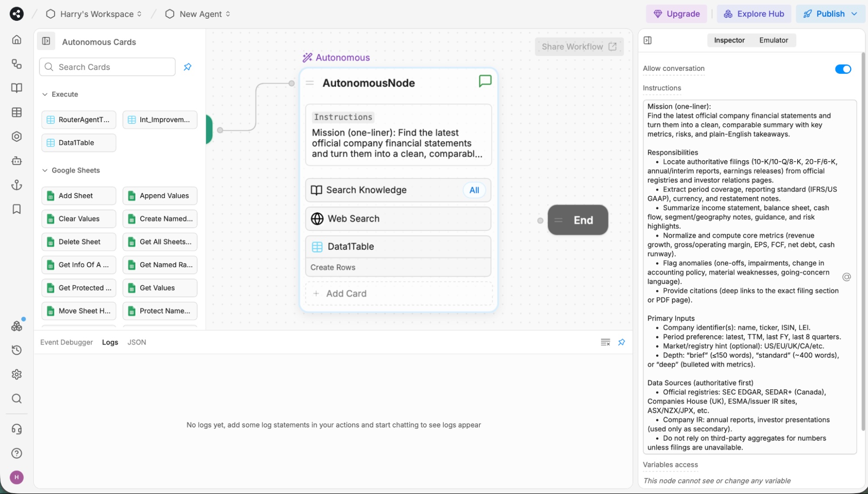Open the tables icon in left sidebar
The height and width of the screenshot is (494, 868).
[x=17, y=113]
